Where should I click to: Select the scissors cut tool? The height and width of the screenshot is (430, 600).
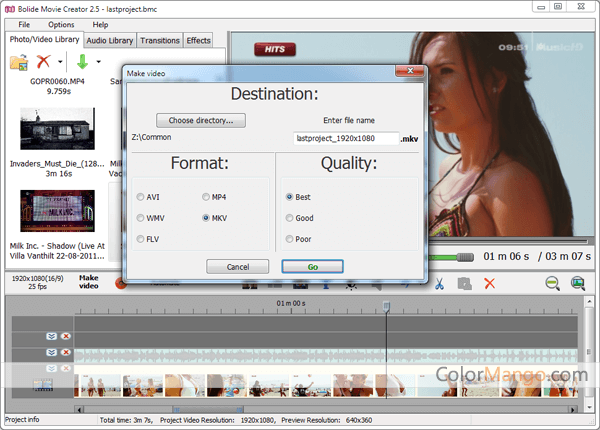(x=438, y=284)
